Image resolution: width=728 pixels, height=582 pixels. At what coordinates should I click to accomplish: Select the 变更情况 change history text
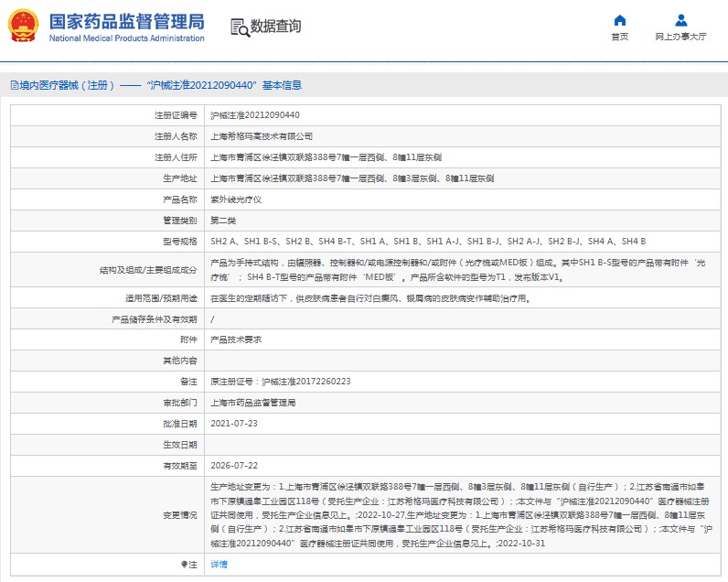tap(461, 515)
